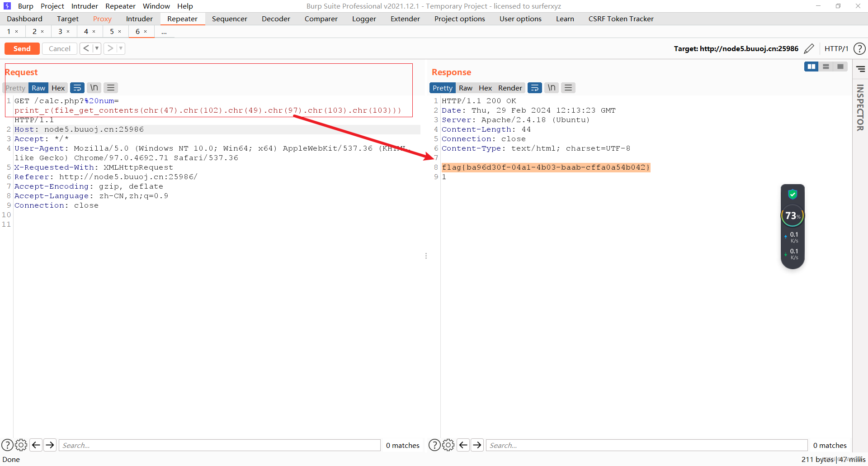Select Repeater request tab 5
Image resolution: width=868 pixels, height=466 pixels.
click(112, 31)
